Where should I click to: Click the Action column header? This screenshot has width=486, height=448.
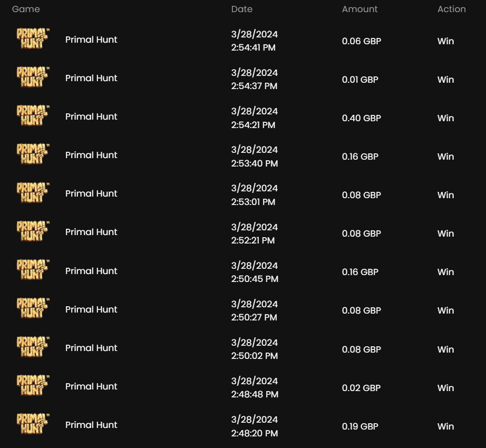point(452,9)
